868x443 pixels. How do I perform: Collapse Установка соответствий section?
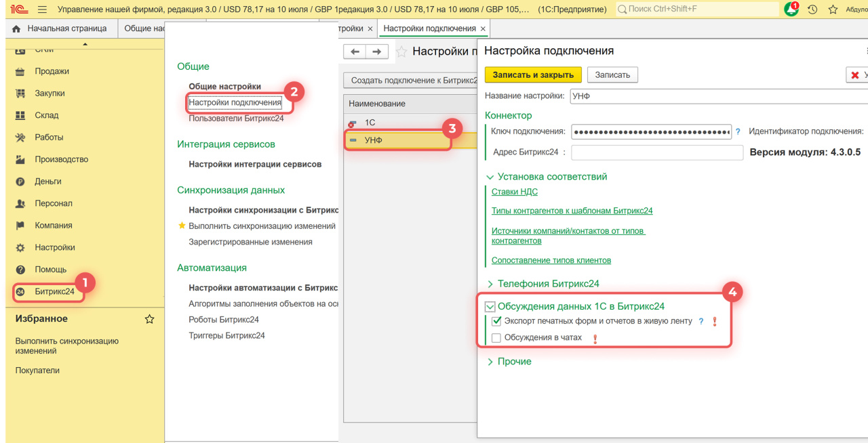click(x=490, y=177)
